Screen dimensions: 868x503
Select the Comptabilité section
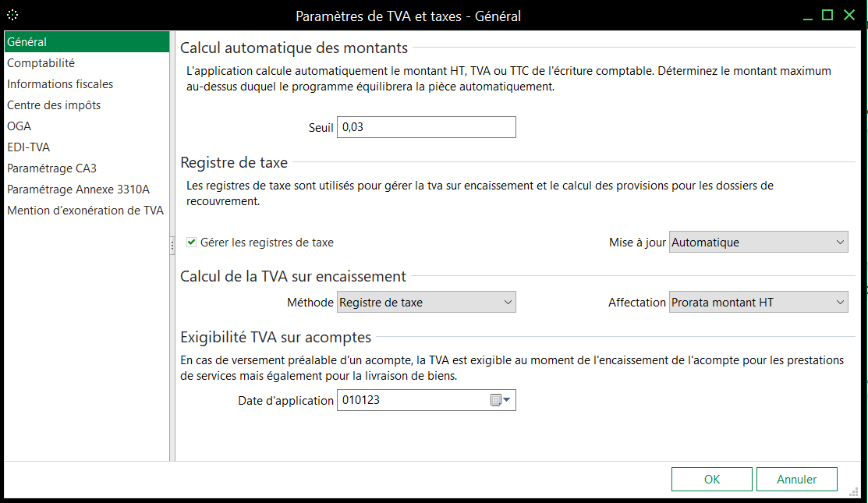click(41, 63)
